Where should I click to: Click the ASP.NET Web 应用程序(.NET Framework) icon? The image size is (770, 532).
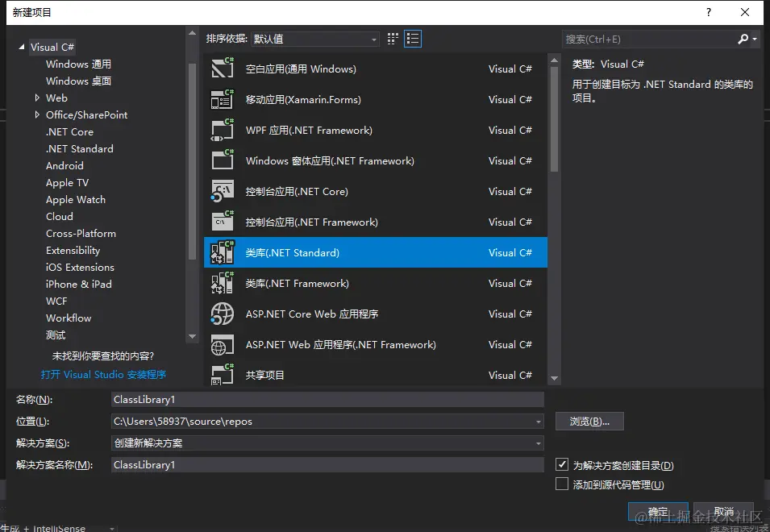(223, 344)
